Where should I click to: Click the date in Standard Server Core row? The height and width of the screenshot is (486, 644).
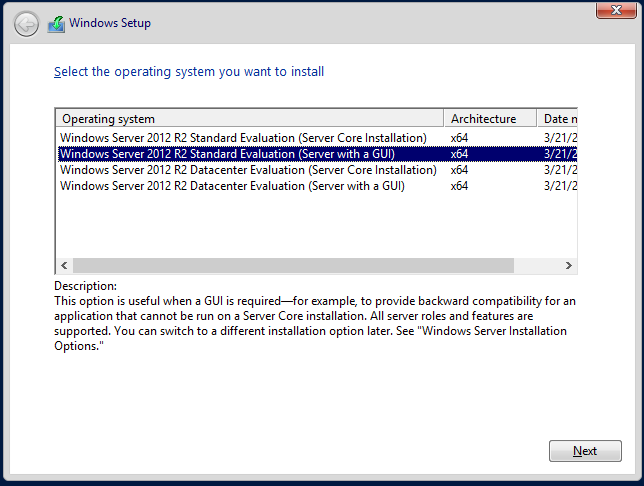point(560,138)
